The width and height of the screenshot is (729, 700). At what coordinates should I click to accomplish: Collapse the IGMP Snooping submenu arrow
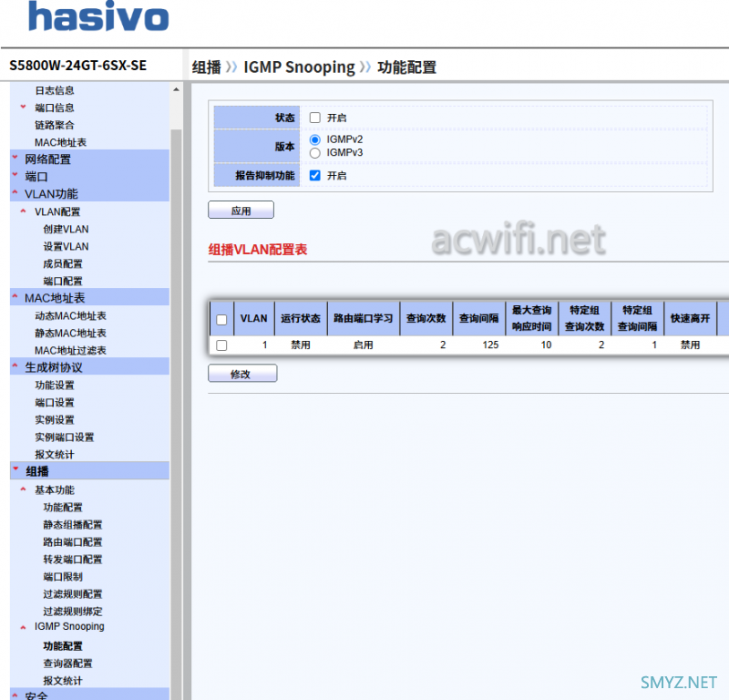[x=23, y=627]
